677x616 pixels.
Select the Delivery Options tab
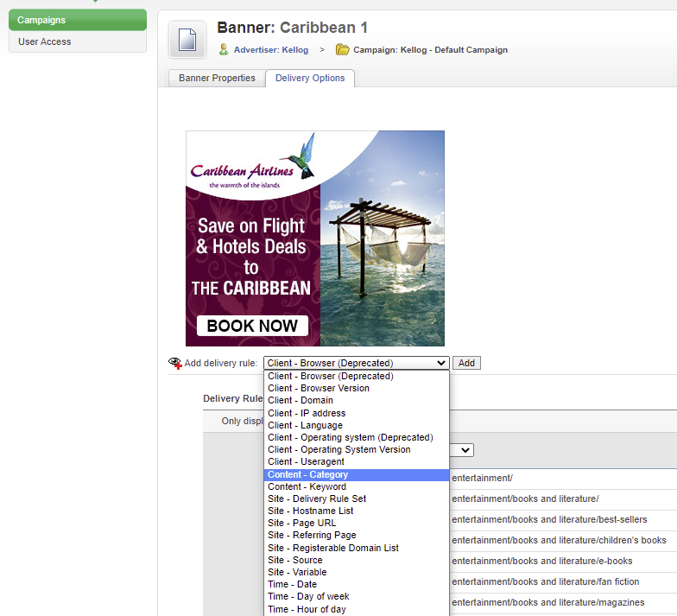coord(309,78)
